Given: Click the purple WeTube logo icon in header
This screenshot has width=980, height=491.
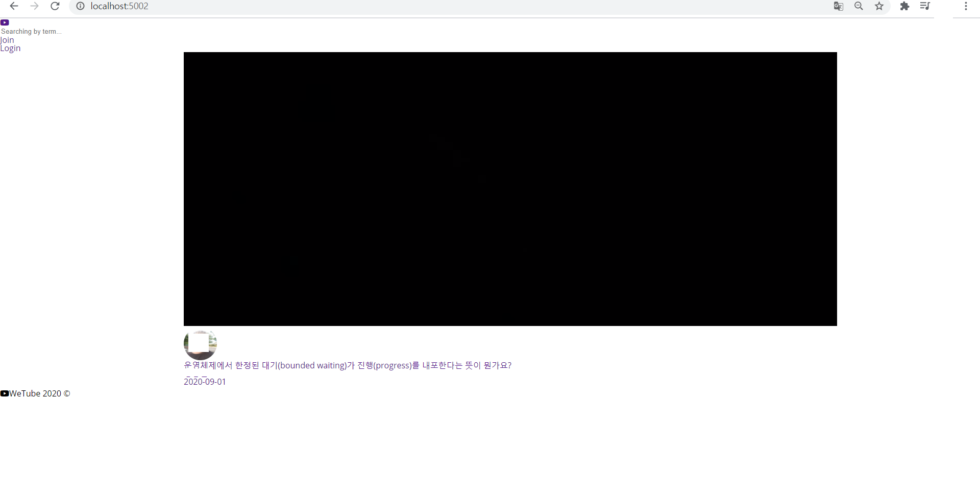Looking at the screenshot, I should [5, 22].
